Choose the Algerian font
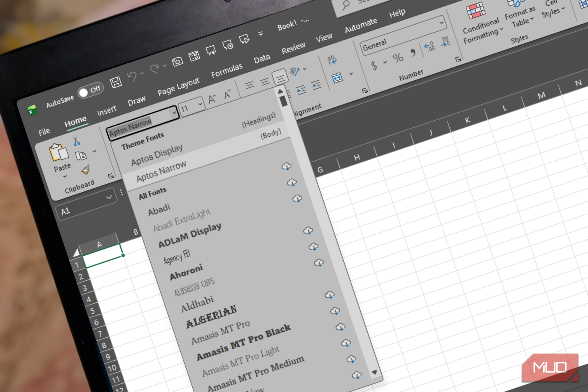The width and height of the screenshot is (588, 392). [x=211, y=316]
